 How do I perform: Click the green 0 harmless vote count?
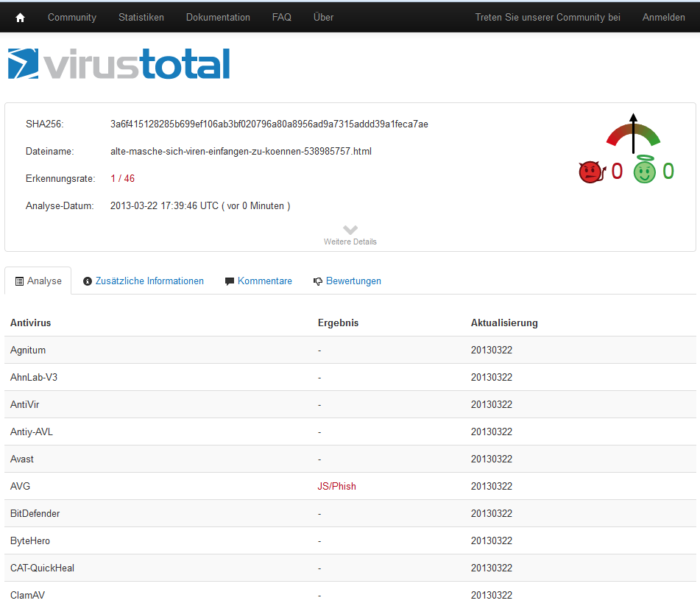click(668, 171)
